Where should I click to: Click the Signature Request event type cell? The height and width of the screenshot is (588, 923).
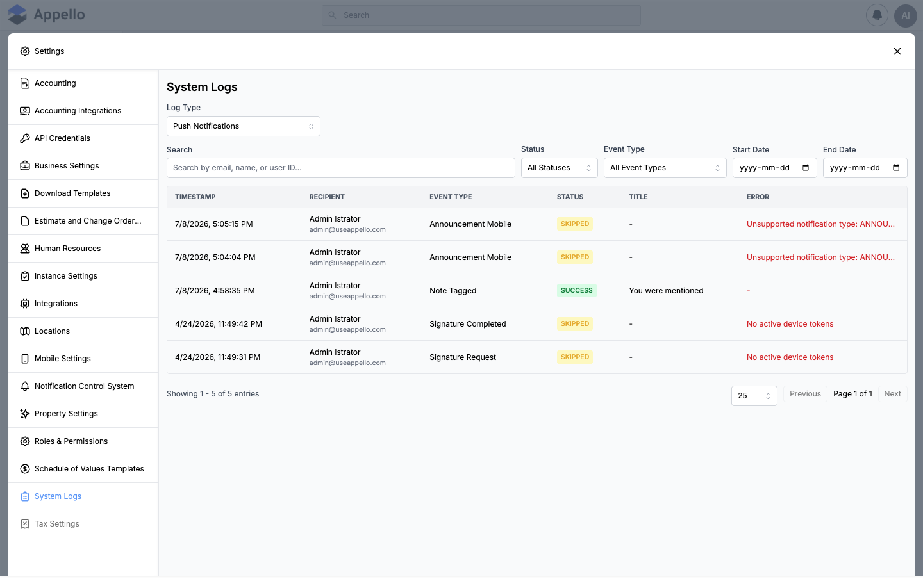pos(463,357)
